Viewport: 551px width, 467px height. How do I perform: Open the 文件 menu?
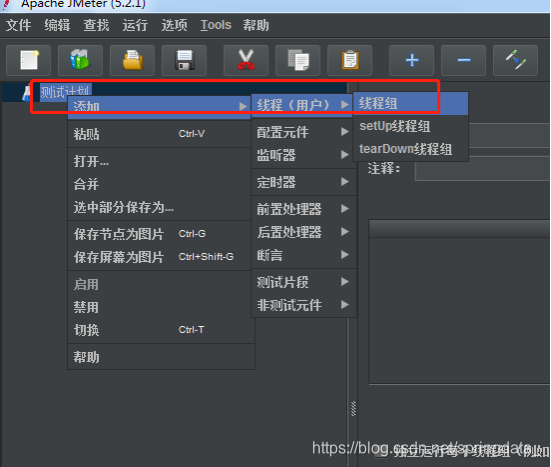coord(18,25)
